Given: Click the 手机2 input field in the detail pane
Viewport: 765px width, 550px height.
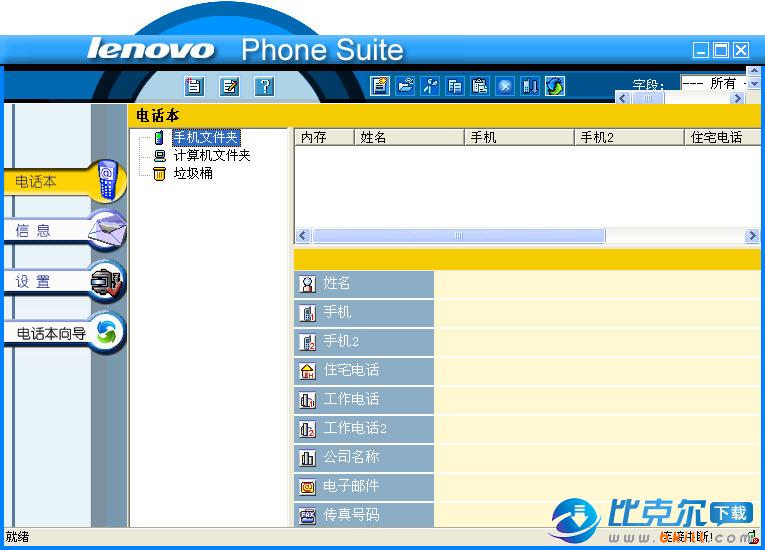Looking at the screenshot, I should click(x=597, y=342).
